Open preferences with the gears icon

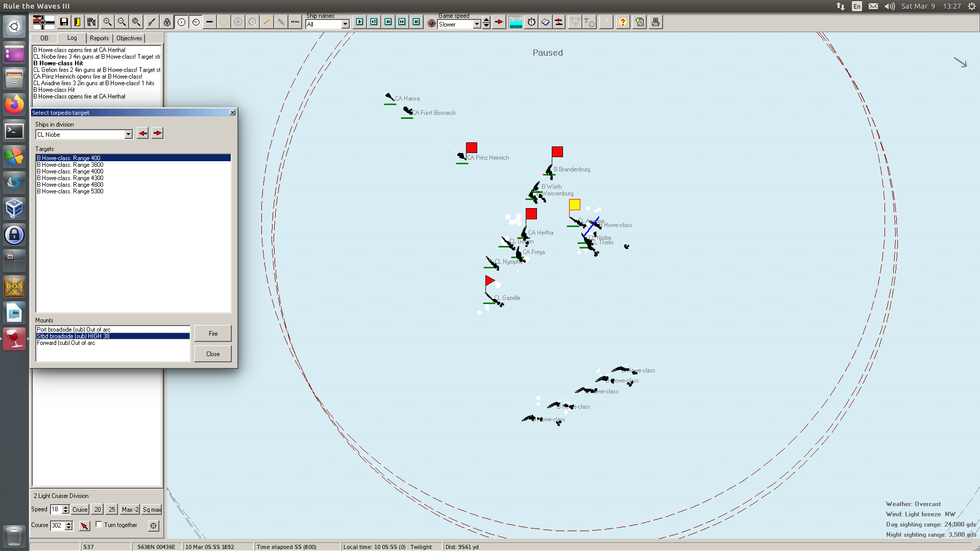pos(91,22)
